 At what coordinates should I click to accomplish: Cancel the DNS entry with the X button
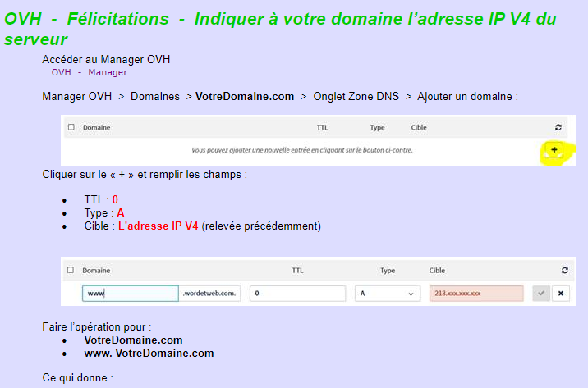561,293
